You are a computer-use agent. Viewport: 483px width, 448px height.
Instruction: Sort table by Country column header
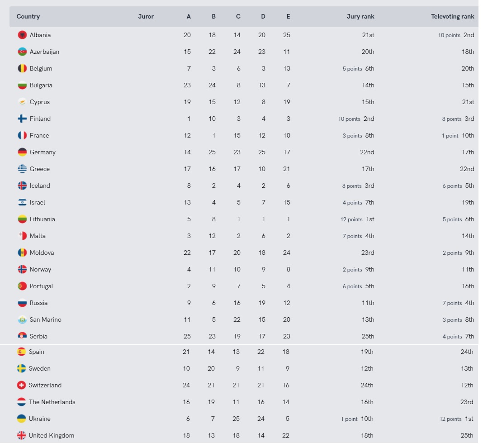click(28, 16)
